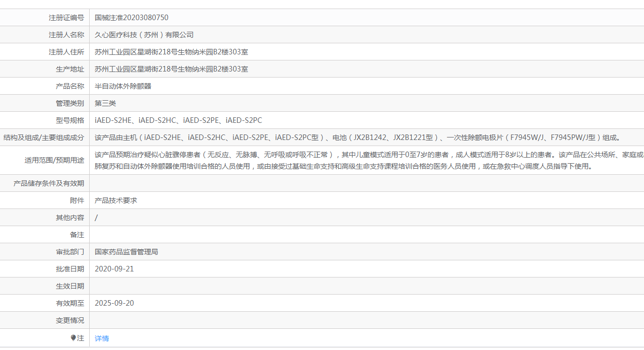644x350 pixels.
Task: Click the 附件 label
Action: pos(77,200)
